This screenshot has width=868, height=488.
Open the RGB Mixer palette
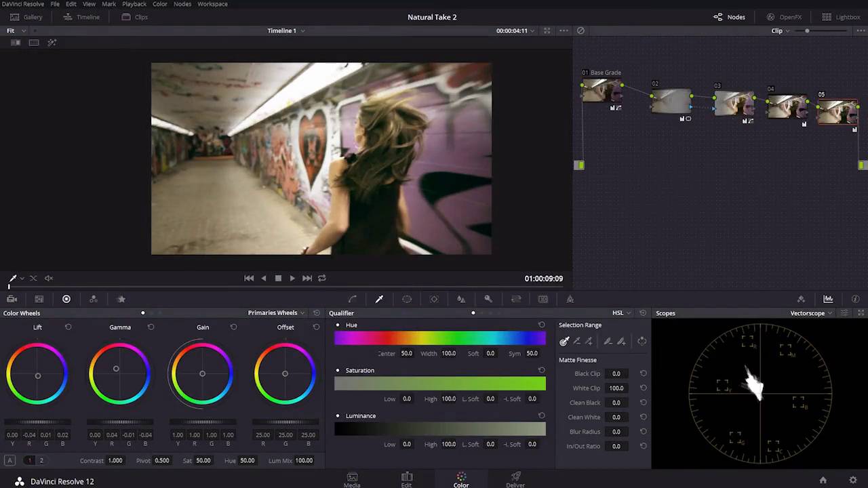pos(94,299)
